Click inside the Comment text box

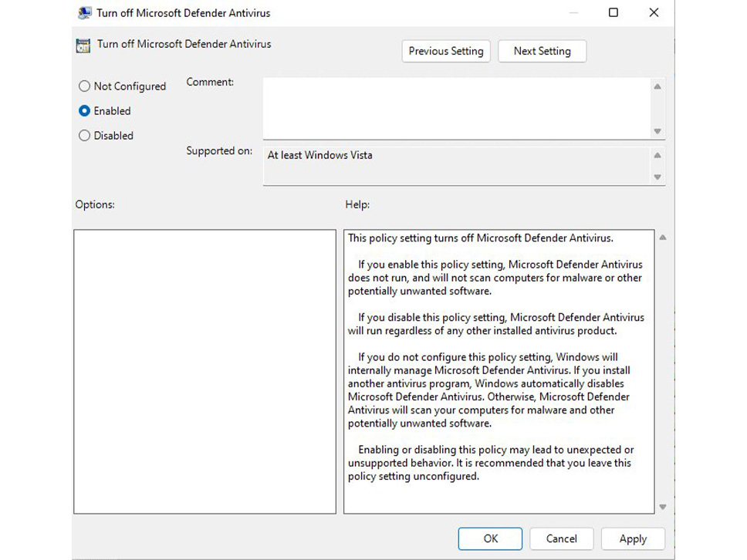tap(456, 109)
